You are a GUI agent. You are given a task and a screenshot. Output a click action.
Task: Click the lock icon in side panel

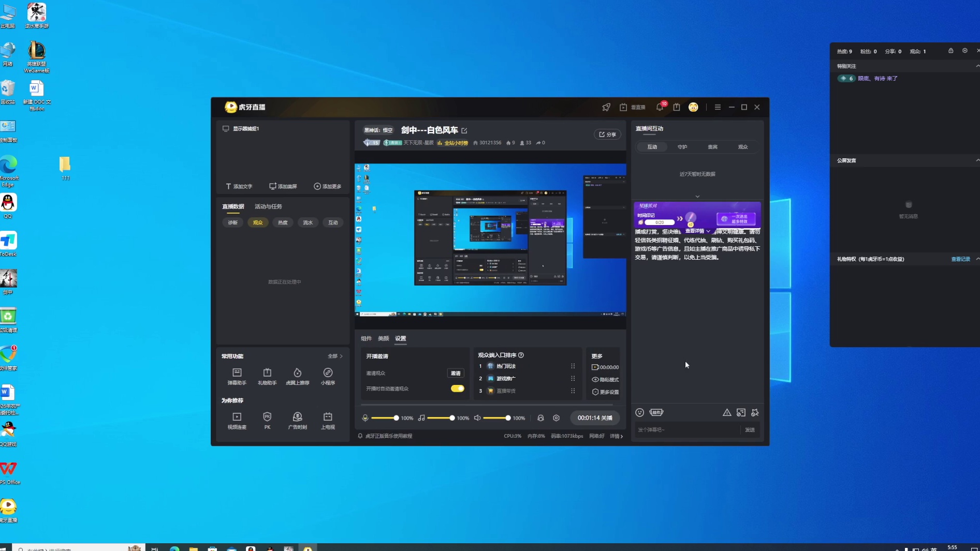point(950,51)
